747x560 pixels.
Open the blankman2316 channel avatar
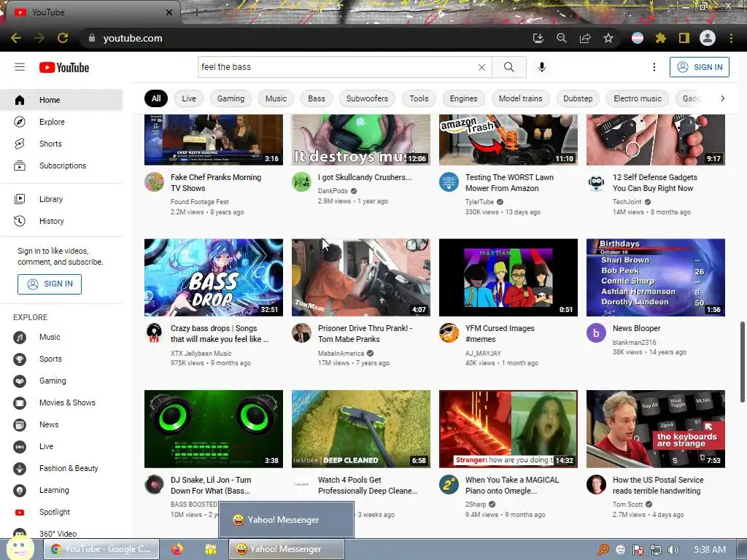[596, 332]
